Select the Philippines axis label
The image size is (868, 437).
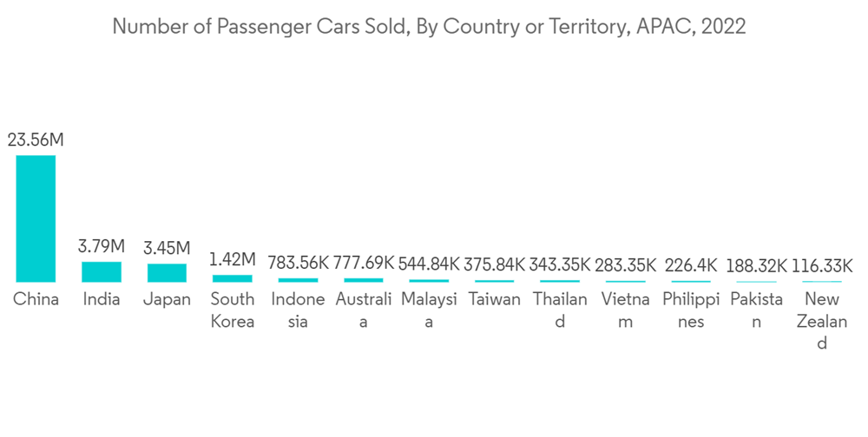pyautogui.click(x=691, y=310)
